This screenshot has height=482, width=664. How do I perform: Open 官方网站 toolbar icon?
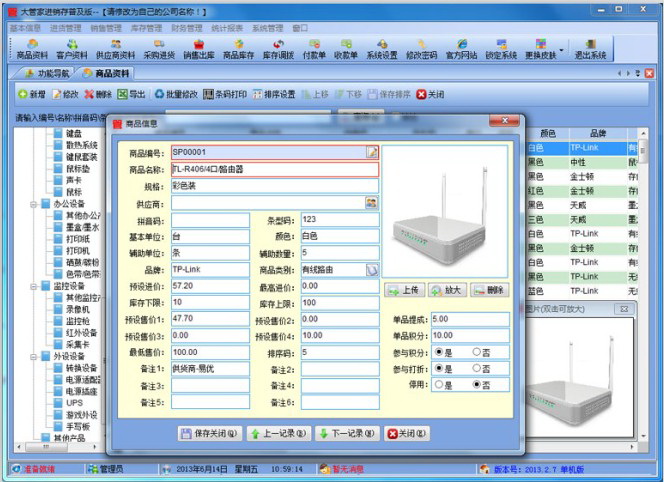tap(461, 49)
